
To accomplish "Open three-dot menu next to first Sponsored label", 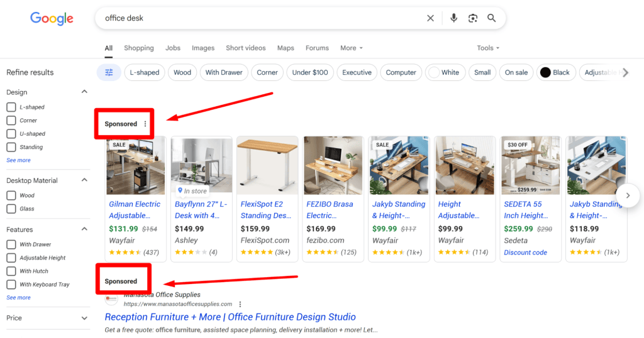I will pyautogui.click(x=145, y=124).
